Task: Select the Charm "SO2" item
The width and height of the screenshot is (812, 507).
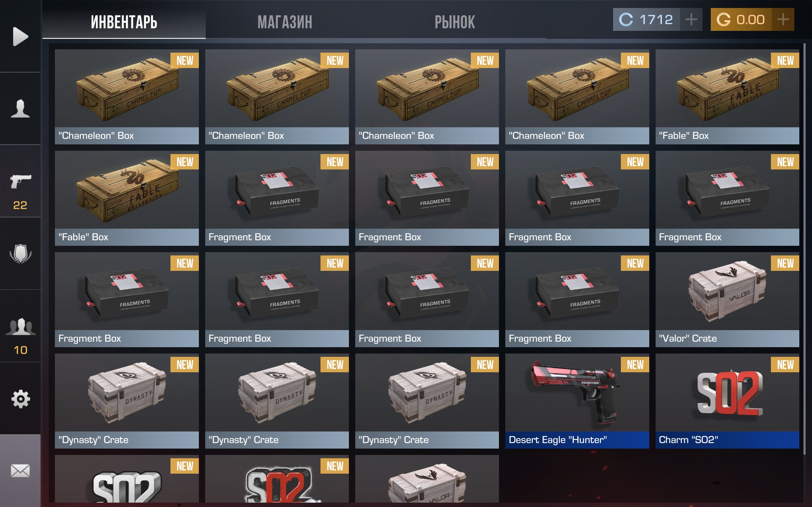Action: coord(727,401)
